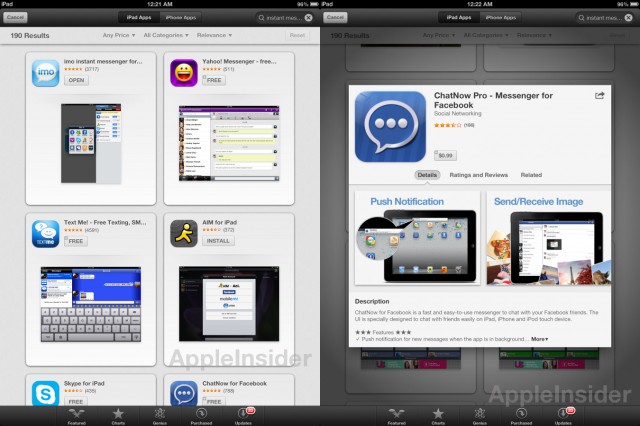Screen dimensions: 640x426
Task: Tap search field in the left screen
Action: click(x=284, y=18)
